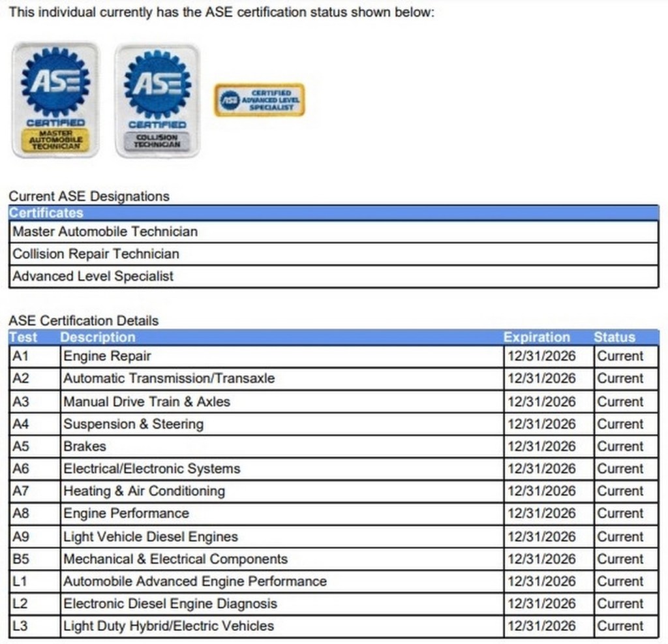Click the Brakes description cell
The height and width of the screenshot is (644, 668).
(85, 446)
